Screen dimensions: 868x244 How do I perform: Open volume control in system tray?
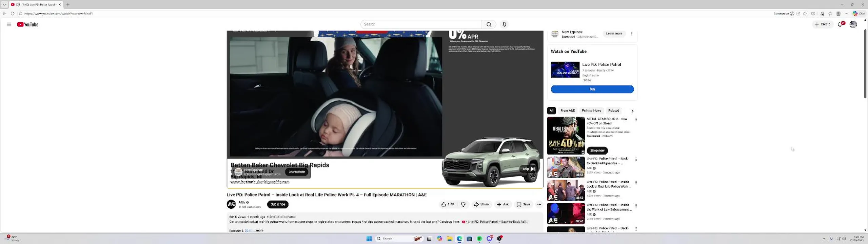pyautogui.click(x=844, y=239)
